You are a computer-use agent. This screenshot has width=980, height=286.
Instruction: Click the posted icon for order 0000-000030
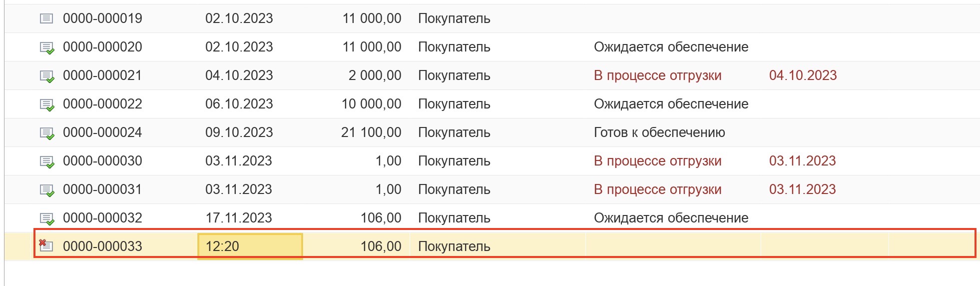[x=47, y=162]
